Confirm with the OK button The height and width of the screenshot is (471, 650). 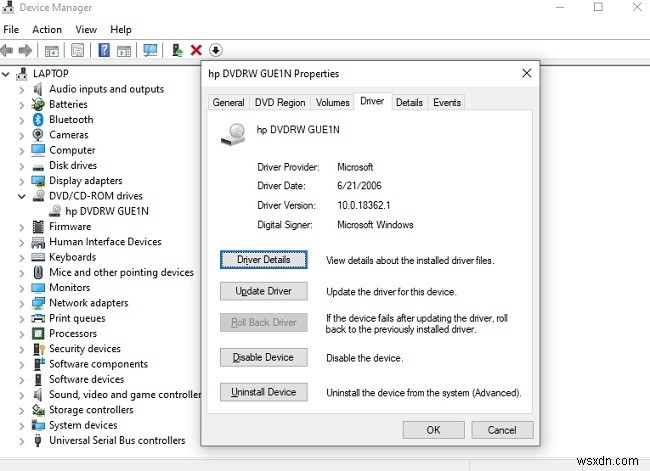coord(434,430)
